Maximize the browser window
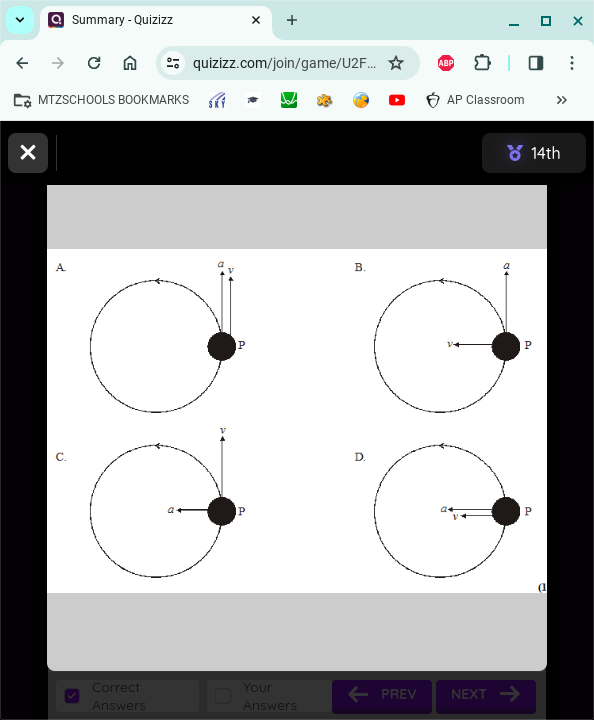This screenshot has width=594, height=720. 546,21
